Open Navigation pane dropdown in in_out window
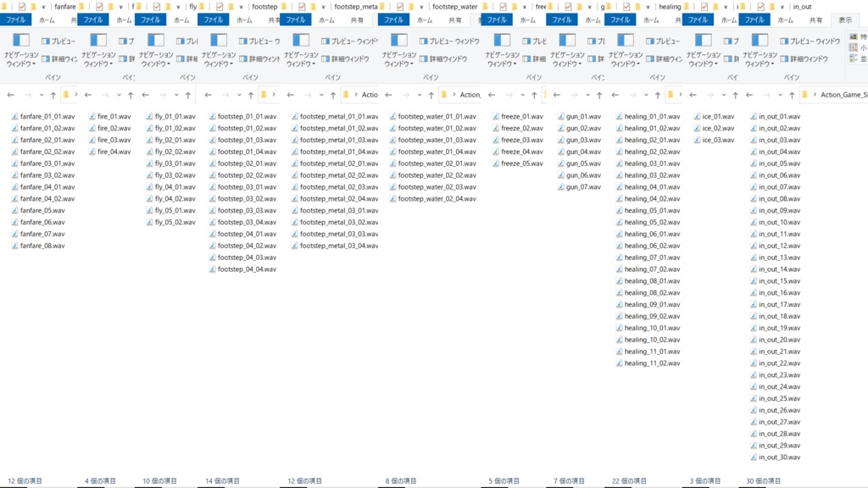Viewport: 868px width, 488px height. point(759,59)
